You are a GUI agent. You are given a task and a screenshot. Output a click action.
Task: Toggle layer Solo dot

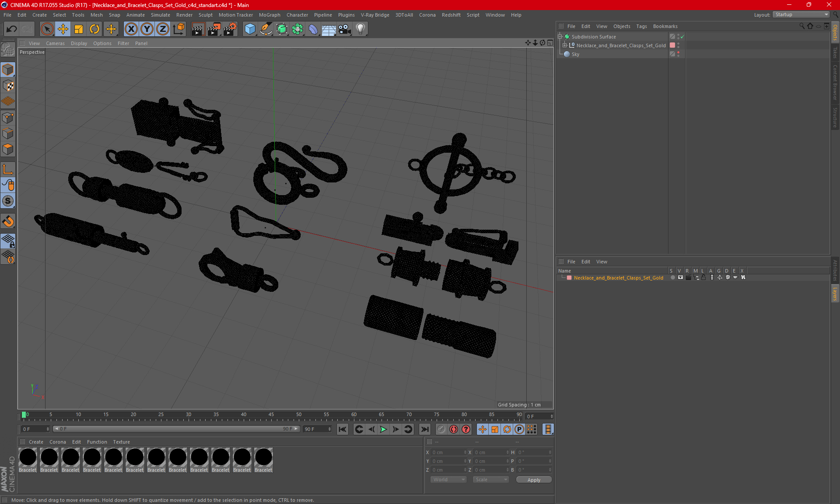672,278
